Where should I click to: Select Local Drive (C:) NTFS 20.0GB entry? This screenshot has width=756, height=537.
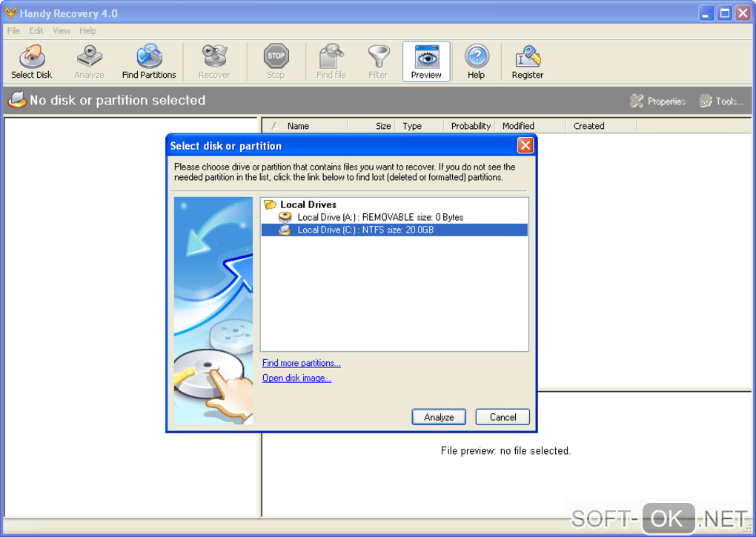pyautogui.click(x=394, y=230)
